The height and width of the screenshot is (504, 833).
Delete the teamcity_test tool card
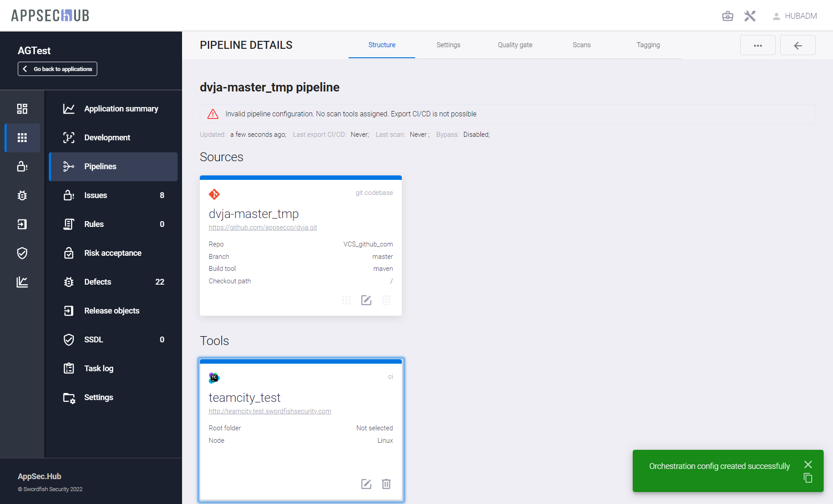click(x=386, y=484)
